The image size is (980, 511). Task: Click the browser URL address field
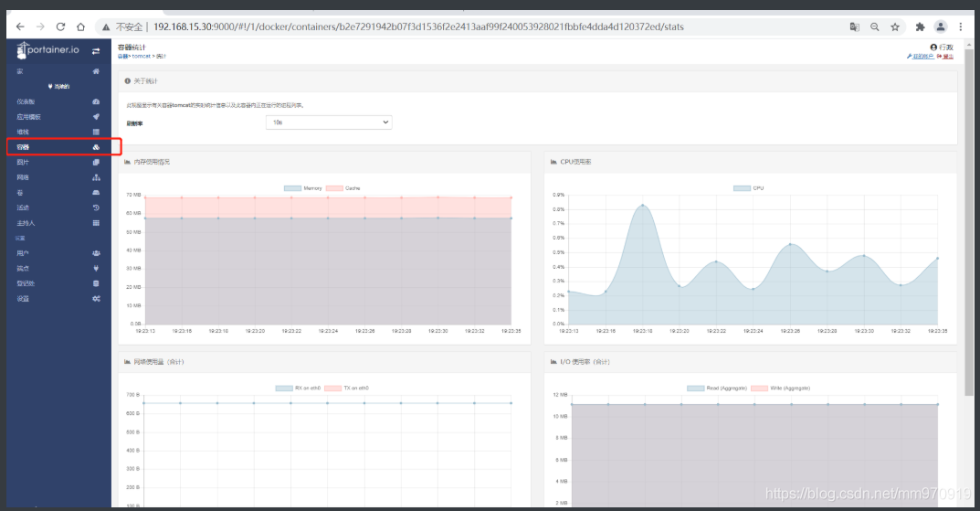pyautogui.click(x=418, y=27)
